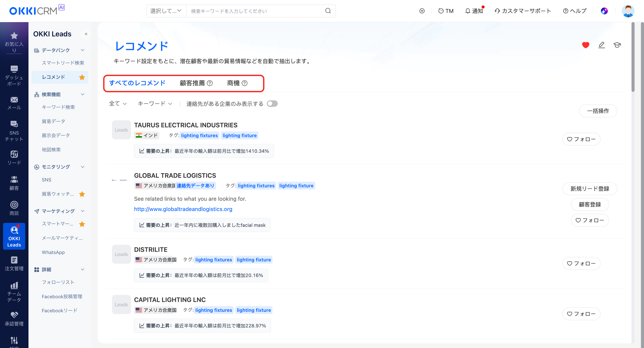
Task: Follow TAURUS ELECTRICAL INDUSTRIES
Action: pos(581,139)
